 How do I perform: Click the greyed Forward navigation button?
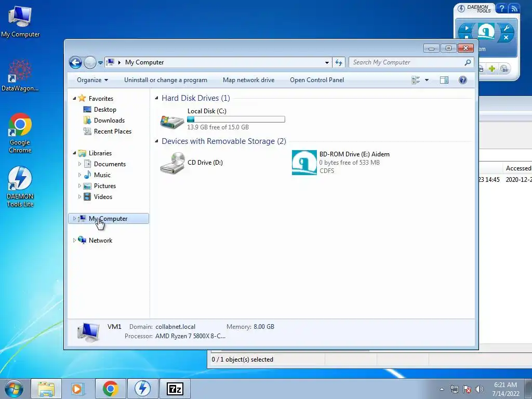pos(90,62)
